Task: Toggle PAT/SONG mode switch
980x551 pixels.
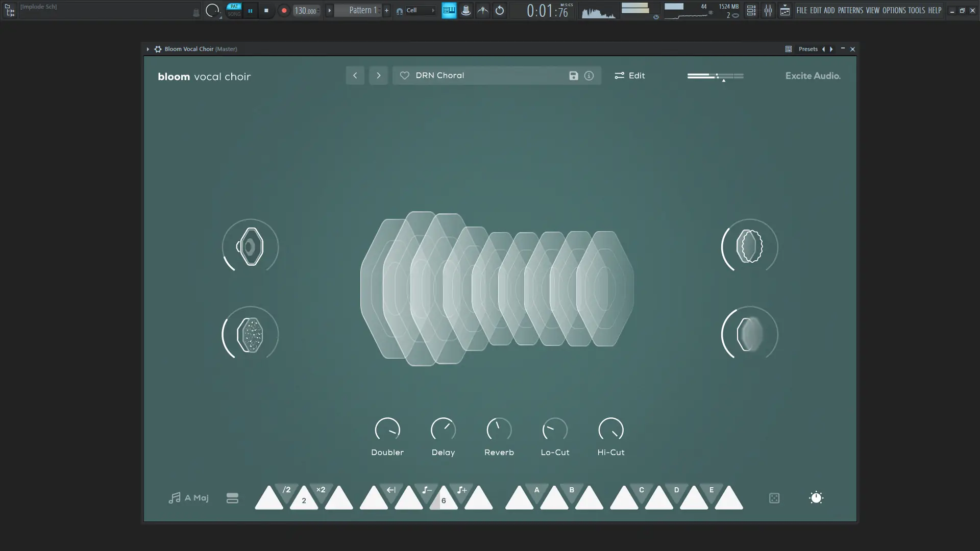Action: pos(234,10)
